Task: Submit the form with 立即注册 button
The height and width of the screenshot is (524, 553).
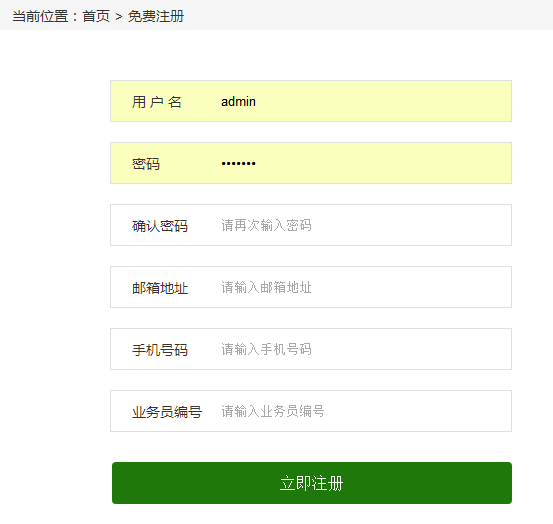Action: click(x=312, y=483)
